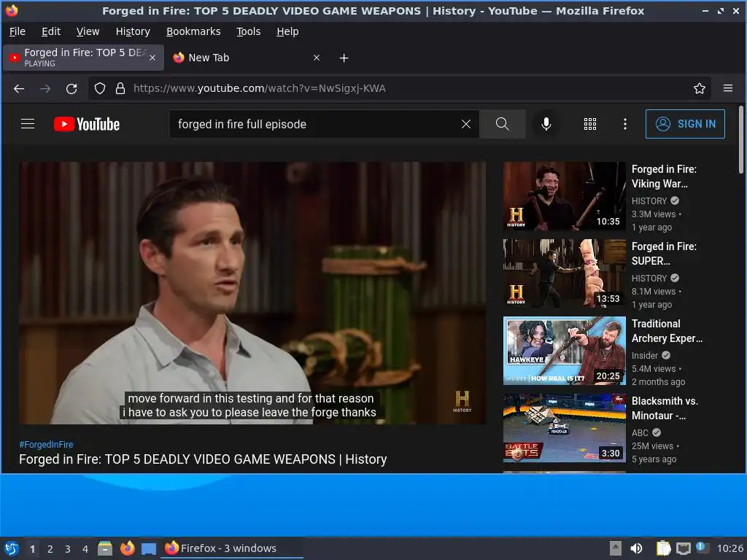This screenshot has height=560, width=747.
Task: Clear the YouTube search query text
Action: [466, 124]
